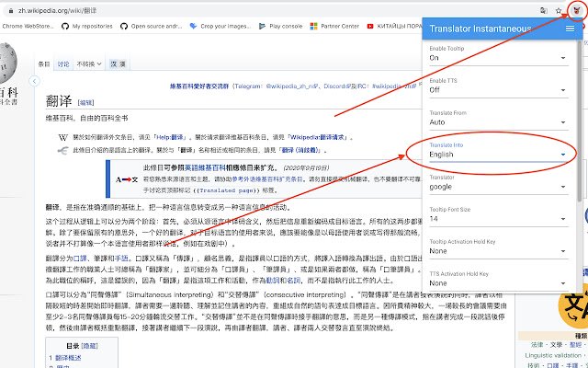Image resolution: width=588 pixels, height=368 pixels.
Task: Open the Open source andr... bookmark
Action: [151, 27]
